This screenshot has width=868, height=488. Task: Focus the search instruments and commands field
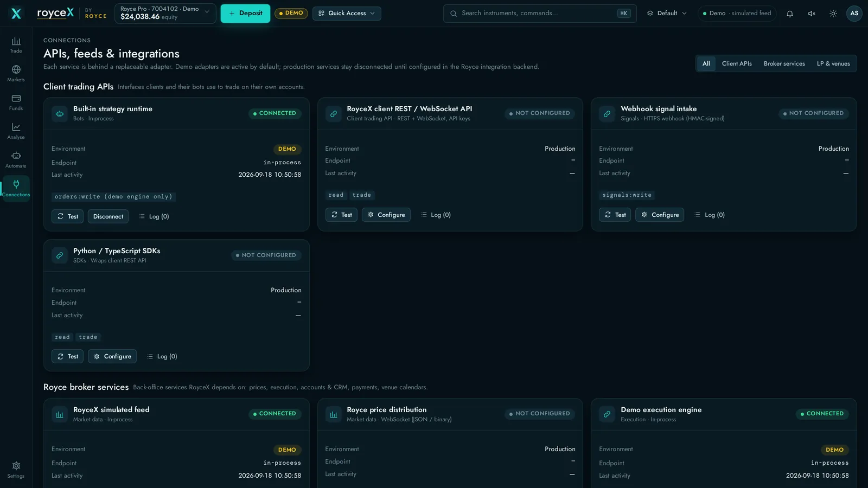pos(540,14)
